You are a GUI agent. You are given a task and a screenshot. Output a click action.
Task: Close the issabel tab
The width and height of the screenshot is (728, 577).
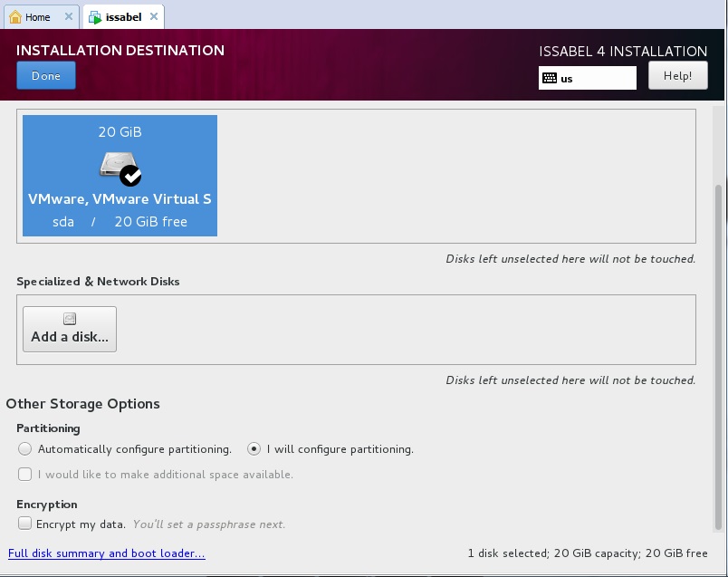(154, 16)
